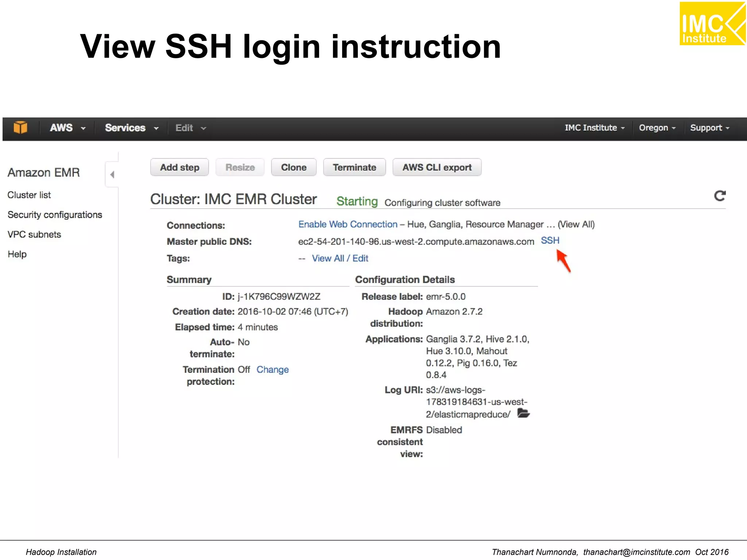Click Hadoop distribution Amazon 2.7.2 value

pos(454,312)
